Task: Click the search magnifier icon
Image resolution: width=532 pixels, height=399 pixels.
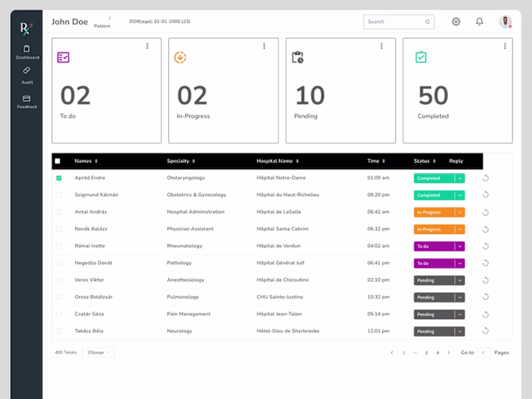Action: 427,22
